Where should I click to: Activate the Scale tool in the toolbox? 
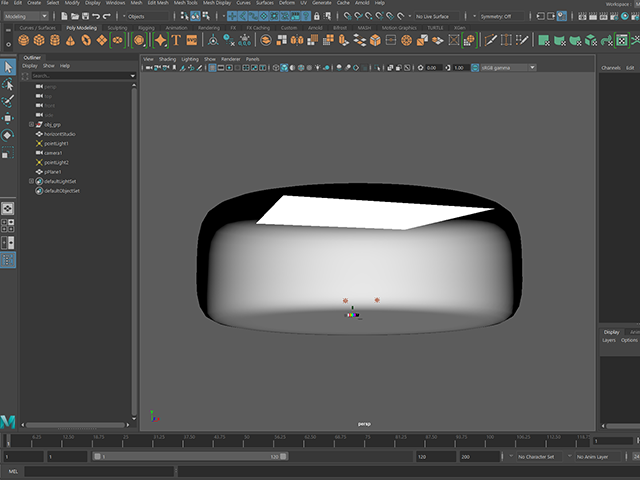pos(8,153)
